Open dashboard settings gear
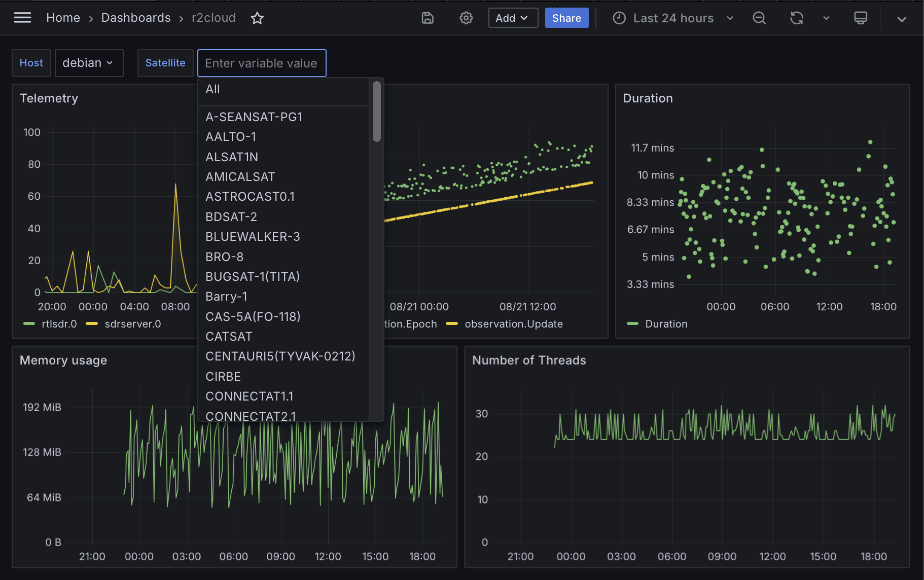 coord(466,18)
